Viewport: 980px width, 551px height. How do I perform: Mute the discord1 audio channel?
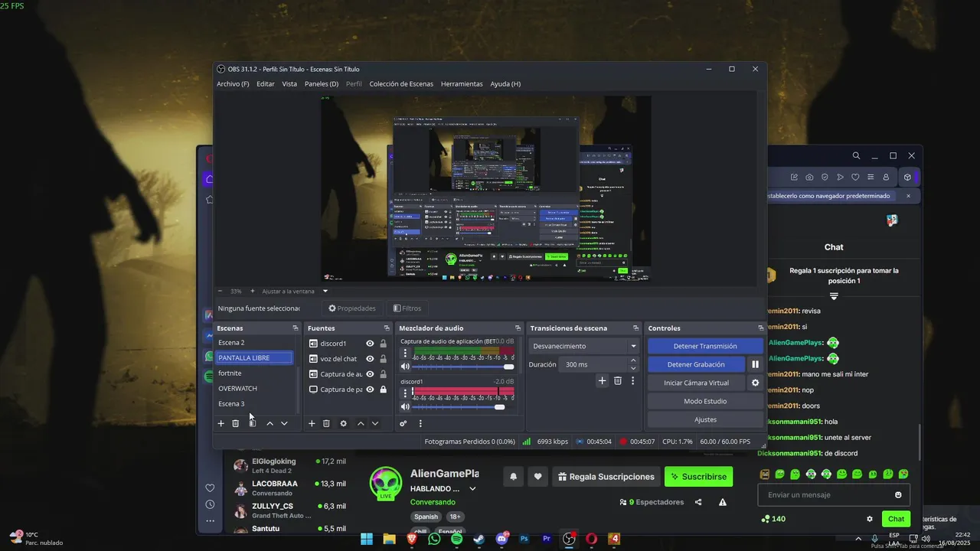(x=406, y=407)
